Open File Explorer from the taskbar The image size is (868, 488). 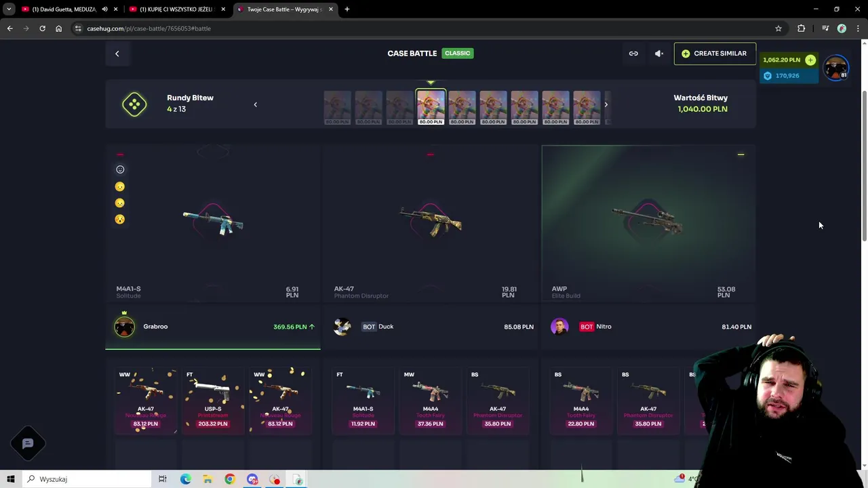(208, 479)
